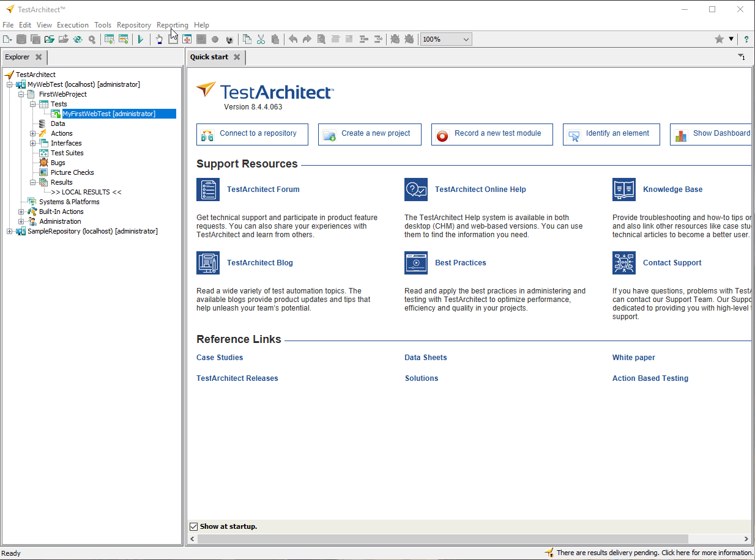Open the 100% zoom dropdown
This screenshot has height=560, width=755.
coord(446,39)
